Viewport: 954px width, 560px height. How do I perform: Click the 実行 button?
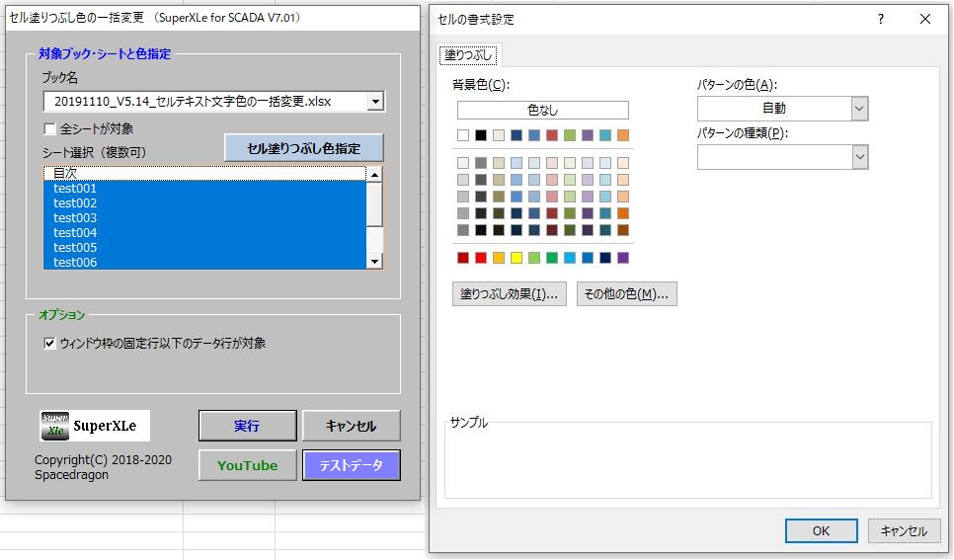[x=247, y=426]
